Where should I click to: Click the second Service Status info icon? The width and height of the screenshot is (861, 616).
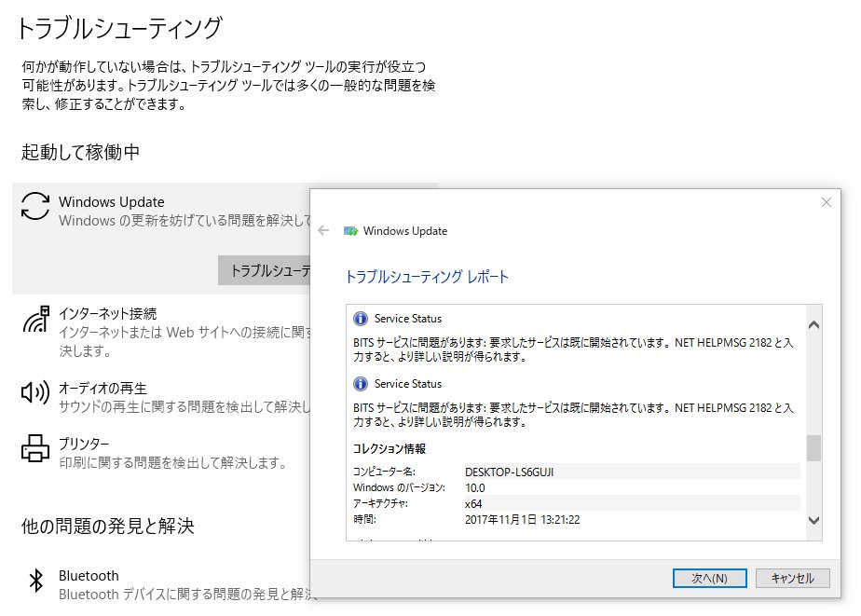(362, 383)
